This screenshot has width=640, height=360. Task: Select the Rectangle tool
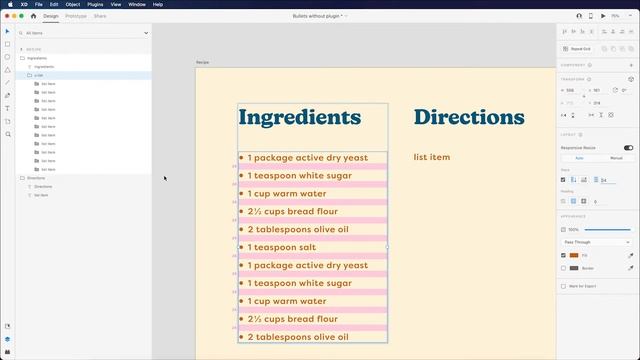click(7, 44)
